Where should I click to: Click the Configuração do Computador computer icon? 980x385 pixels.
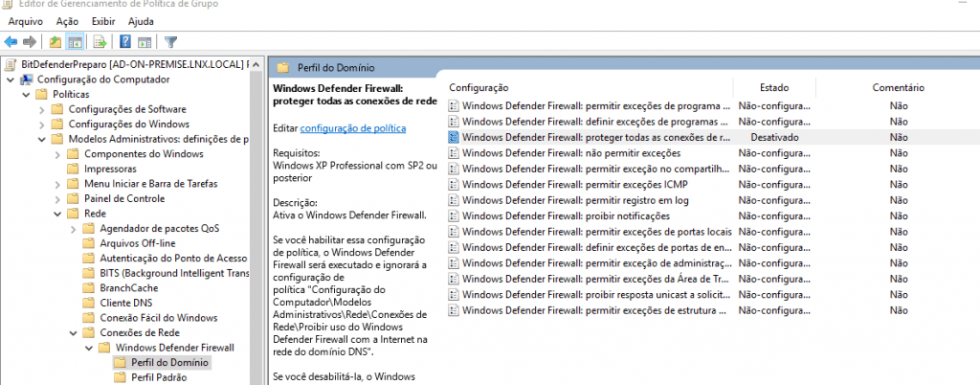click(26, 79)
